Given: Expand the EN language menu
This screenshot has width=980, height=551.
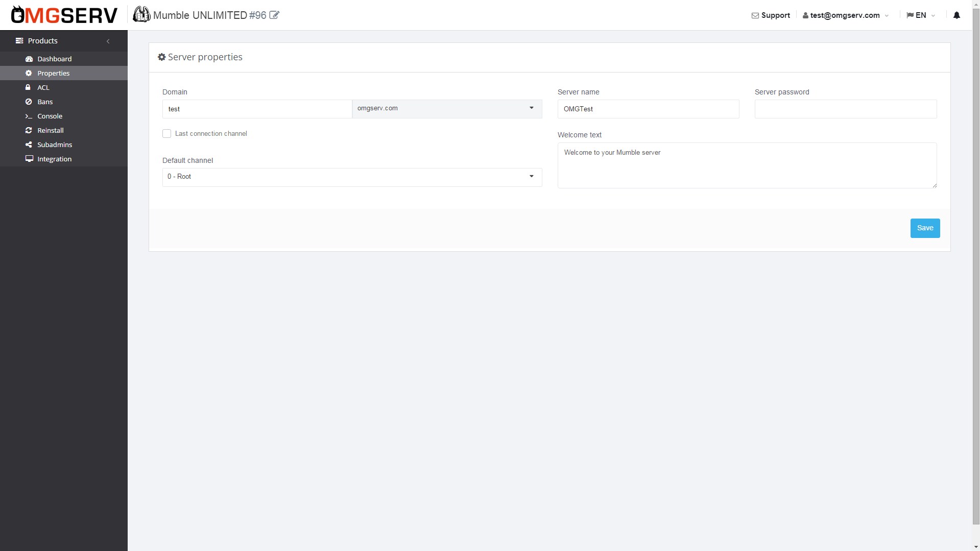Looking at the screenshot, I should tap(921, 15).
